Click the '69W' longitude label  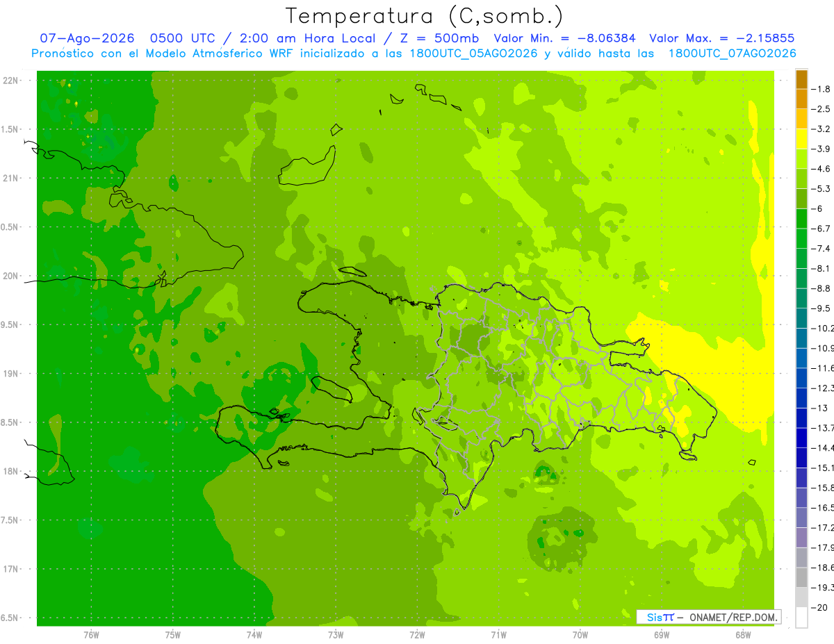click(662, 634)
